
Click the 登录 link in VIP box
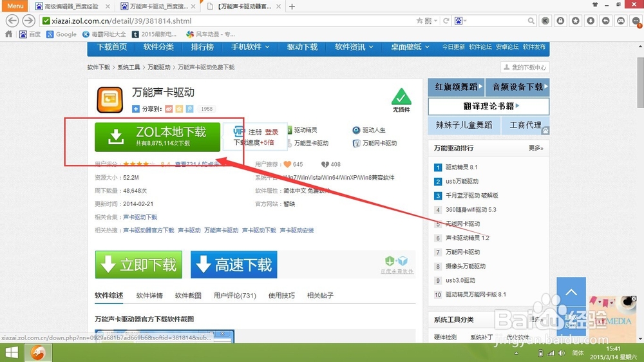click(272, 132)
